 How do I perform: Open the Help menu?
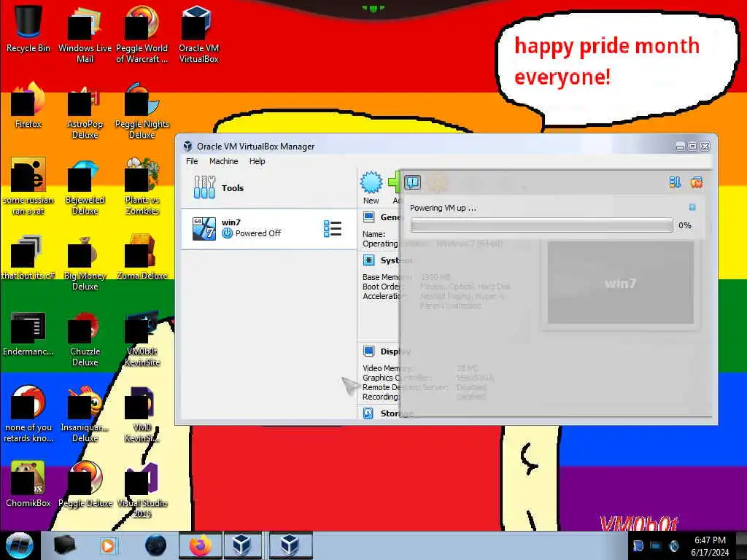pyautogui.click(x=258, y=161)
